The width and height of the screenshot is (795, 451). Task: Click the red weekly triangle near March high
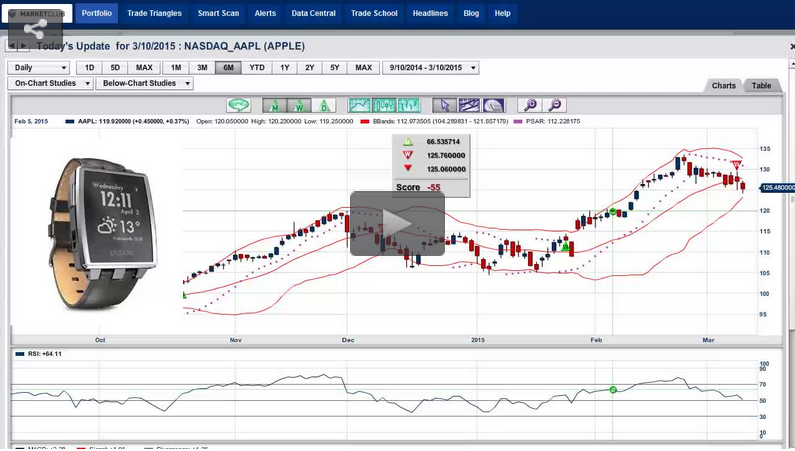[737, 164]
